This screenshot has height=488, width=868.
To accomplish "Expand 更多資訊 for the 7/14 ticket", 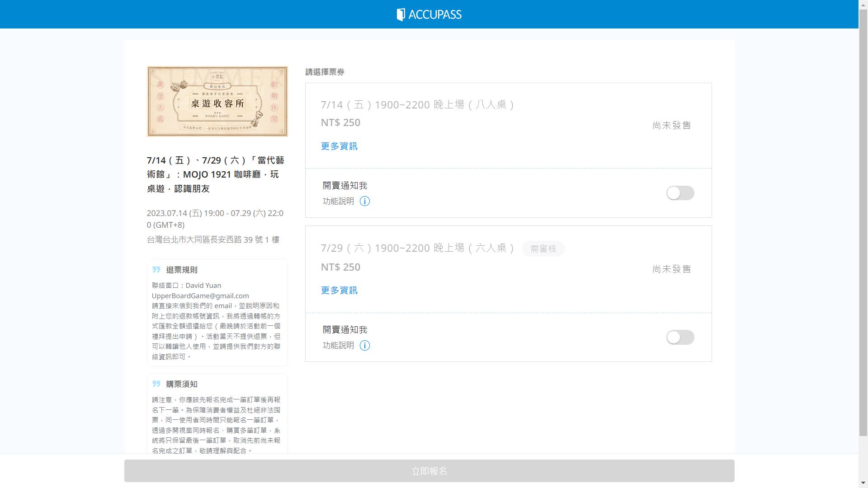I will (x=339, y=146).
